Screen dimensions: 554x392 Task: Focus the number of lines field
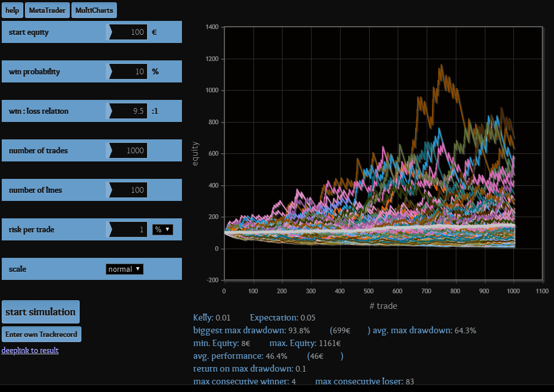click(128, 190)
